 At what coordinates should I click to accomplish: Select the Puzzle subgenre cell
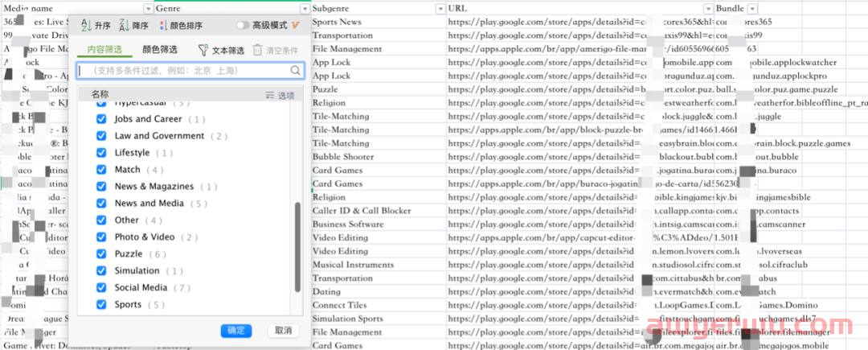click(379, 89)
